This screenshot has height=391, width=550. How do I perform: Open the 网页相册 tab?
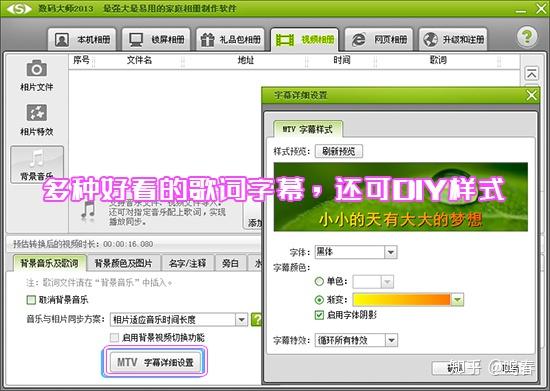379,39
